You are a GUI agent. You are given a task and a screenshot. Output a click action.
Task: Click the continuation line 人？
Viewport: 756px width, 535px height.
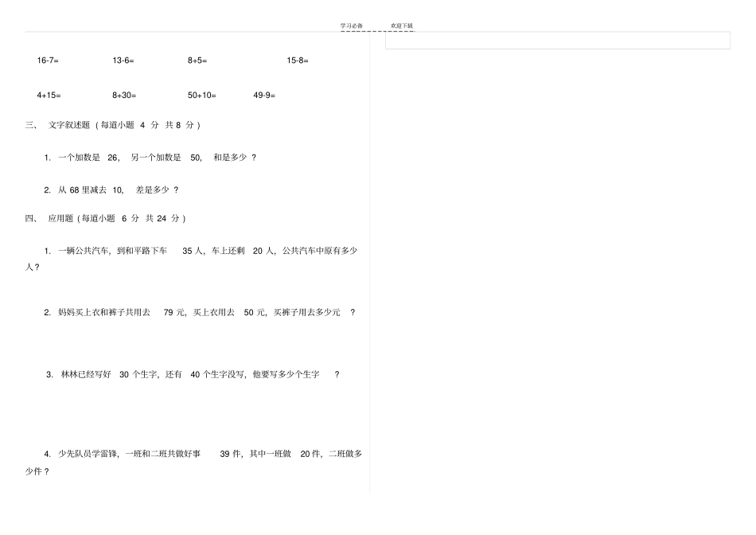33,267
